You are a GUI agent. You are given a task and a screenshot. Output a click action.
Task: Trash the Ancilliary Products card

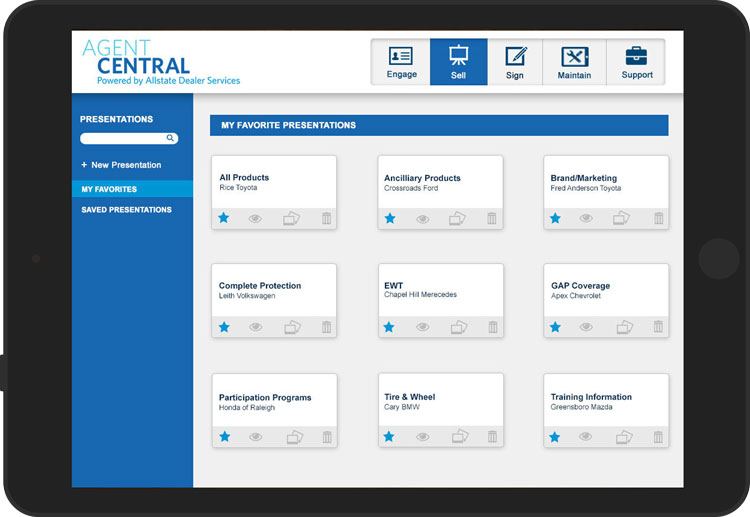(x=492, y=218)
